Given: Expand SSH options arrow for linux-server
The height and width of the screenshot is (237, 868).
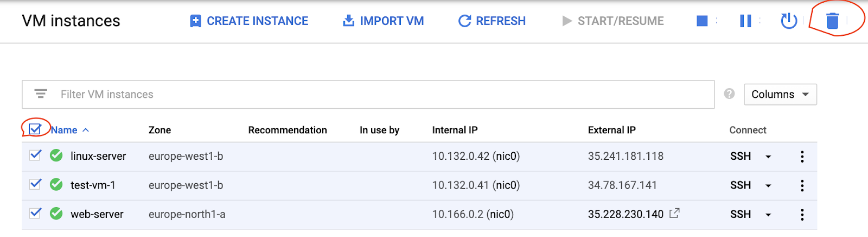Looking at the screenshot, I should pyautogui.click(x=768, y=157).
